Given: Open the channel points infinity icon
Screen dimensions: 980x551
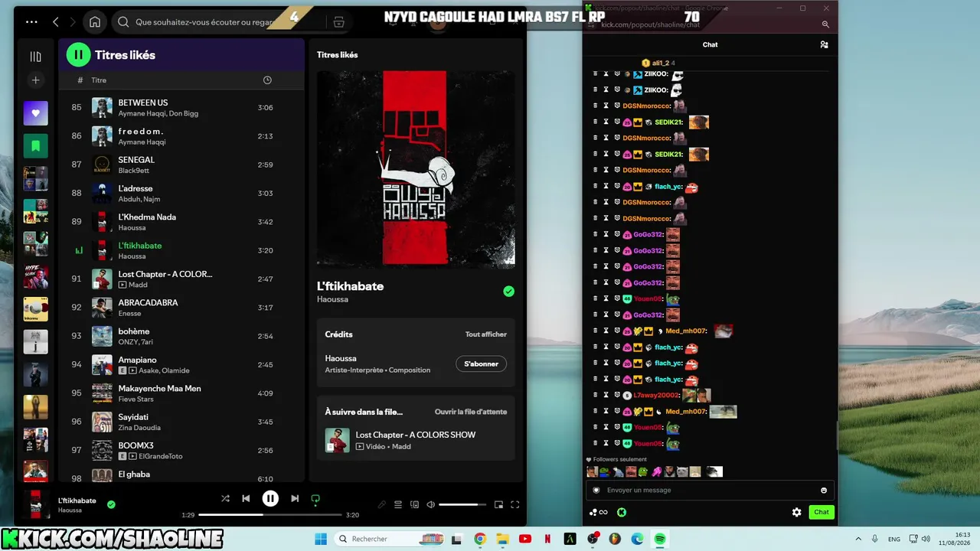Looking at the screenshot, I should tap(598, 512).
